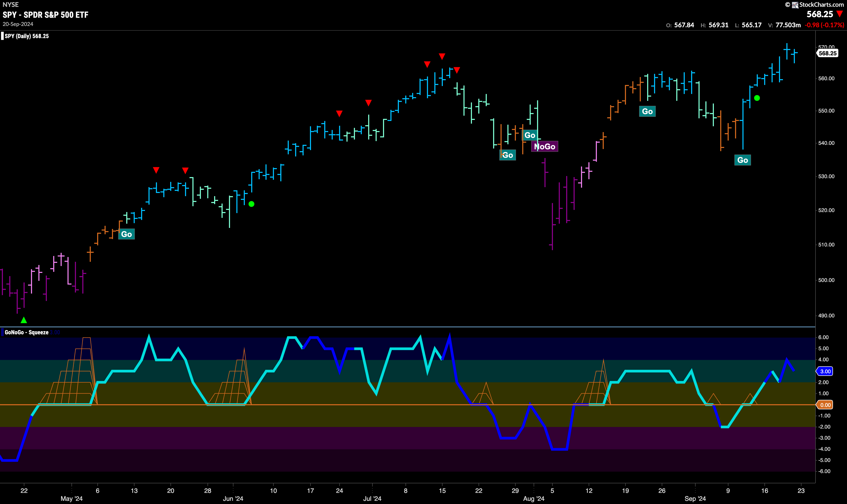Click the Open value 567.84
This screenshot has height=504, width=847.
(x=684, y=25)
